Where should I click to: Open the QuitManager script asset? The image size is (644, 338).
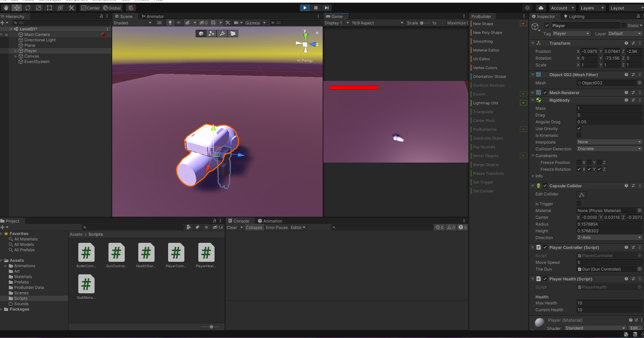click(86, 287)
